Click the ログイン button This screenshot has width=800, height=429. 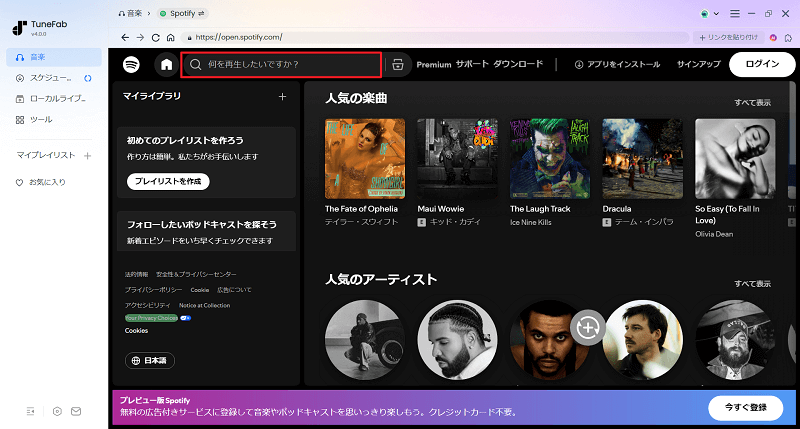[762, 64]
